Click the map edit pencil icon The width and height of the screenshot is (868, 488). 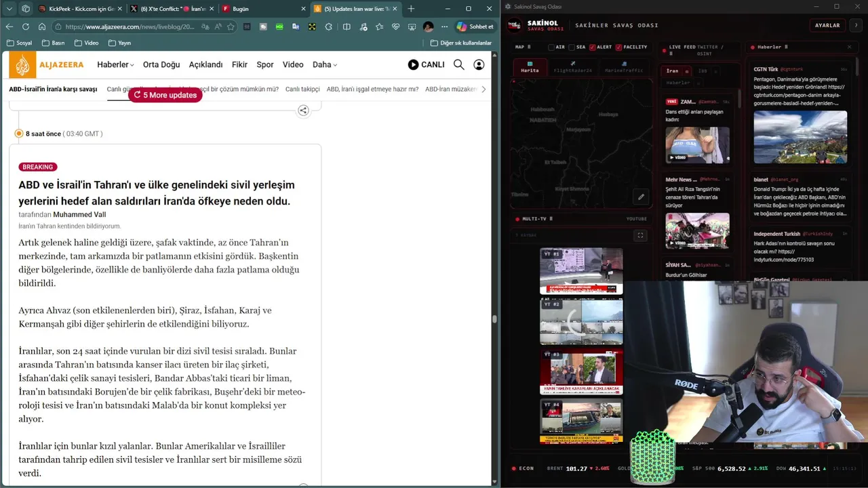coord(641,197)
